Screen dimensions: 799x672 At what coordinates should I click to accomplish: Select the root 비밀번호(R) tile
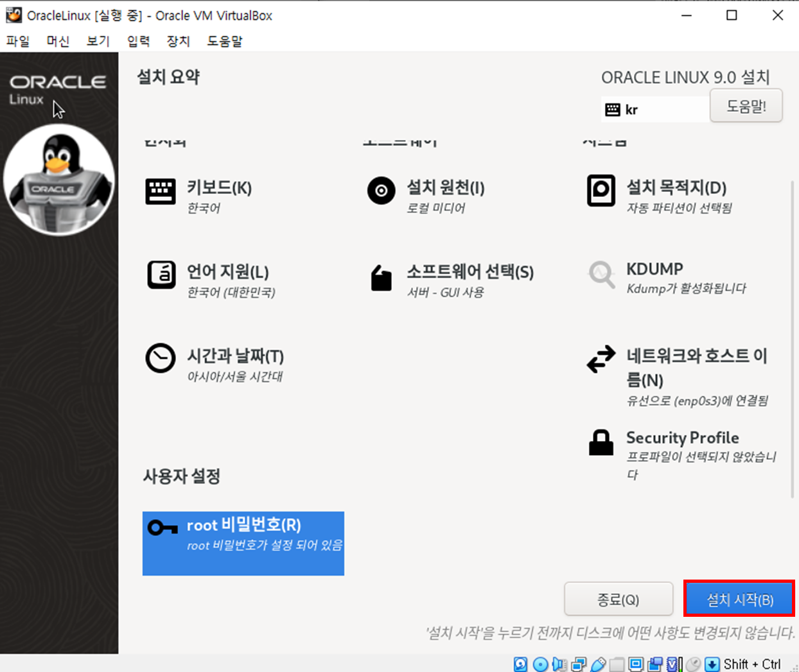(243, 543)
